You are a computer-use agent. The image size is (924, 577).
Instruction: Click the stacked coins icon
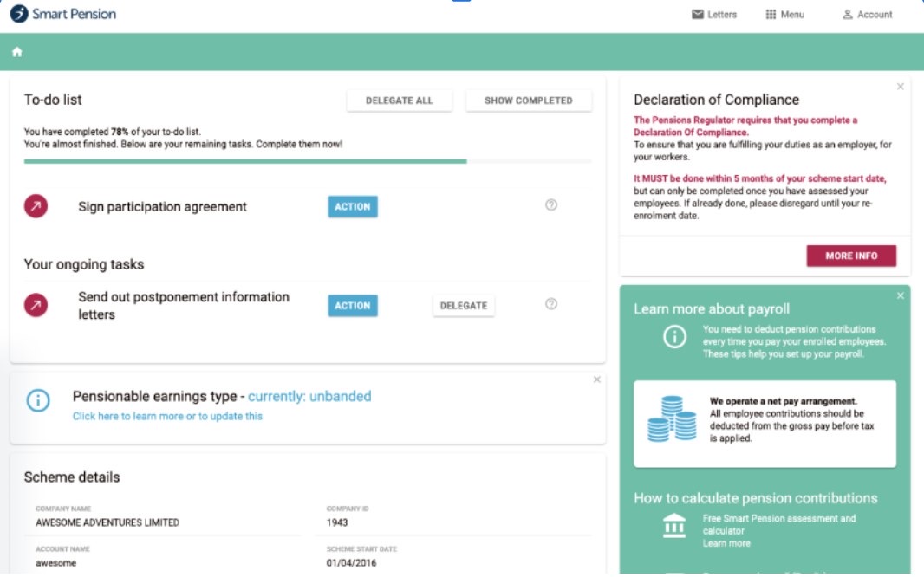(x=672, y=419)
